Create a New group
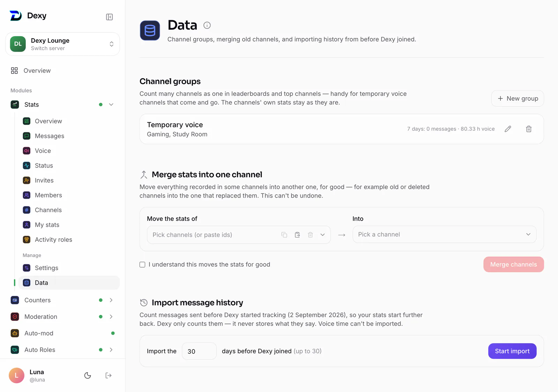This screenshot has width=558, height=392. 518,99
